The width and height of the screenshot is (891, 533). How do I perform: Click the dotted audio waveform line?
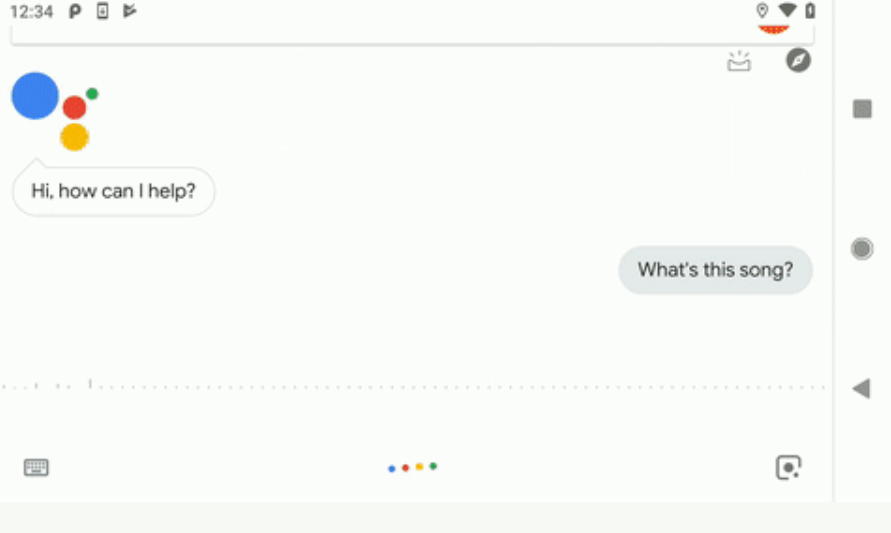pyautogui.click(x=414, y=385)
